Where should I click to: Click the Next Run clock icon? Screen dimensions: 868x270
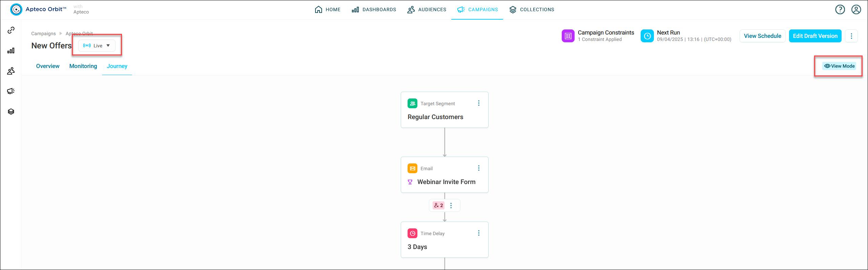click(647, 36)
